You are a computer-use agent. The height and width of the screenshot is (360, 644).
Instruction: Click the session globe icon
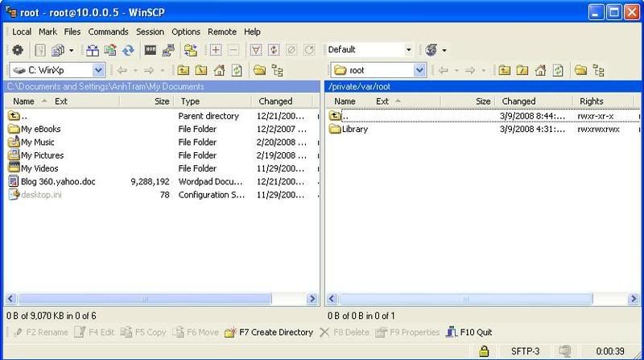coord(431,50)
